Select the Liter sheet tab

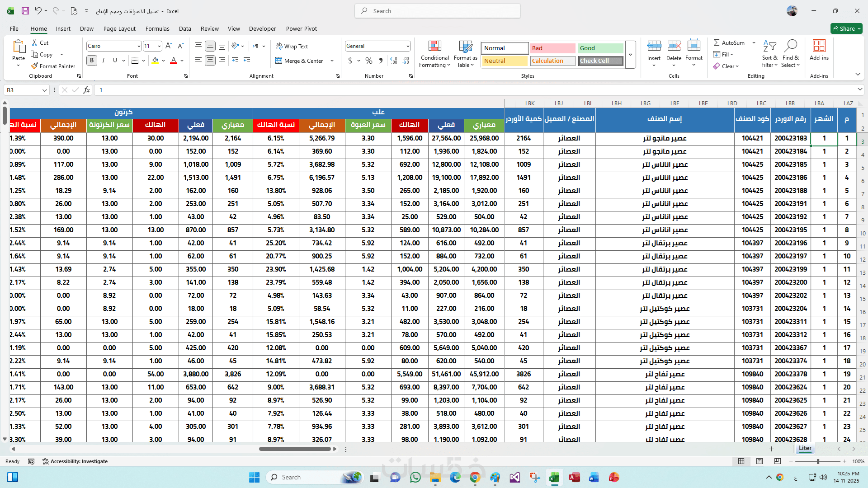(x=805, y=448)
